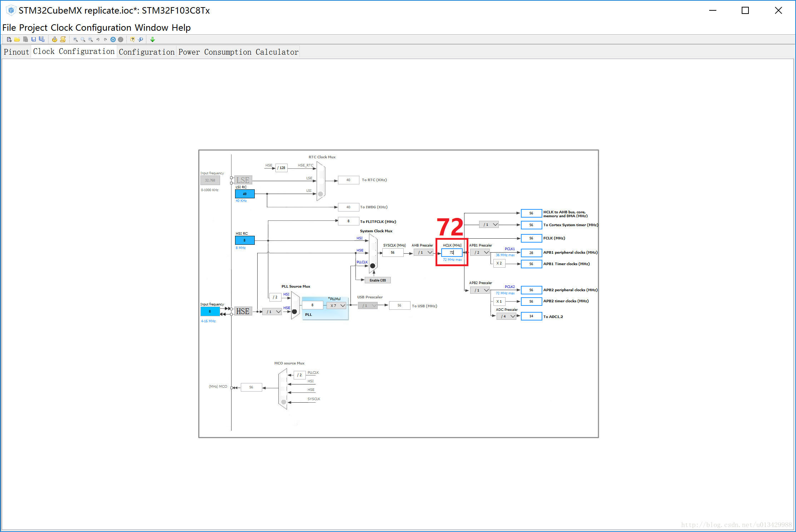
Task: Open the APB2 Prescaler /1 dropdown
Action: coord(480,290)
